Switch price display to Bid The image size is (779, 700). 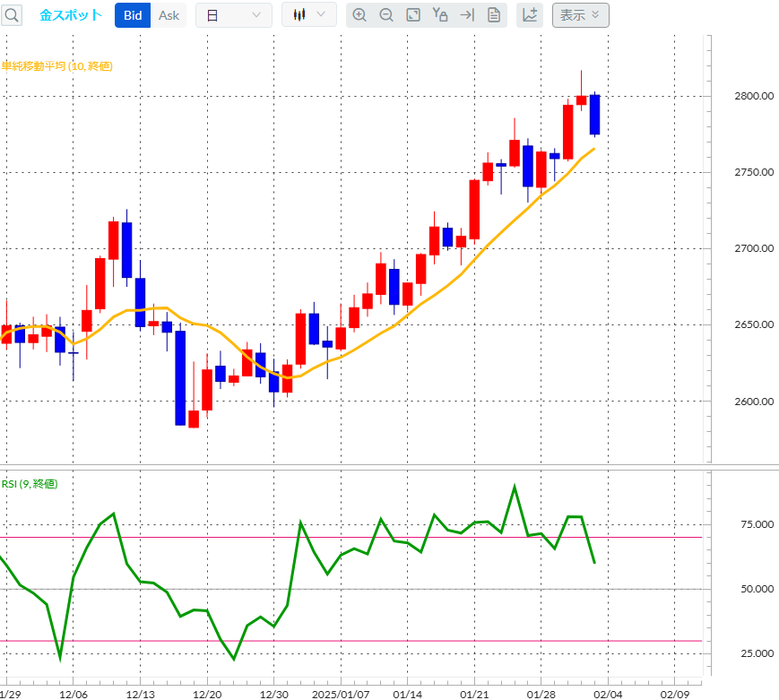coord(133,15)
